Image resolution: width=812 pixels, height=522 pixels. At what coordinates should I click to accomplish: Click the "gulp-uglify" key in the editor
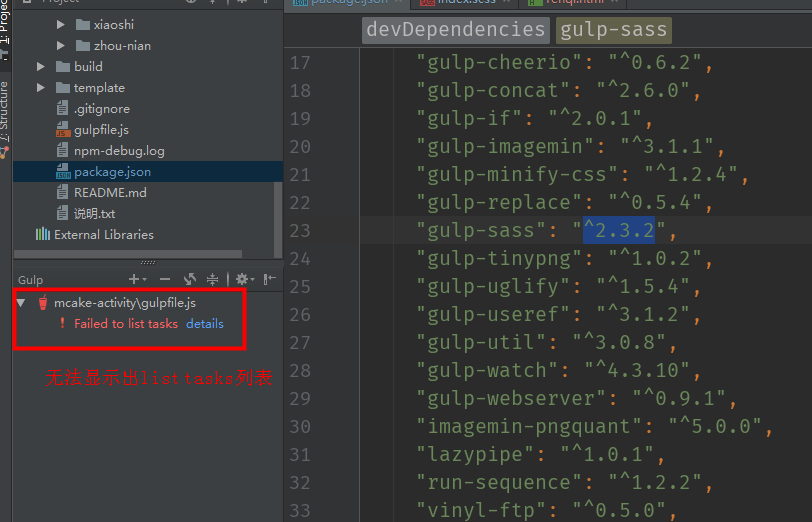[494, 286]
